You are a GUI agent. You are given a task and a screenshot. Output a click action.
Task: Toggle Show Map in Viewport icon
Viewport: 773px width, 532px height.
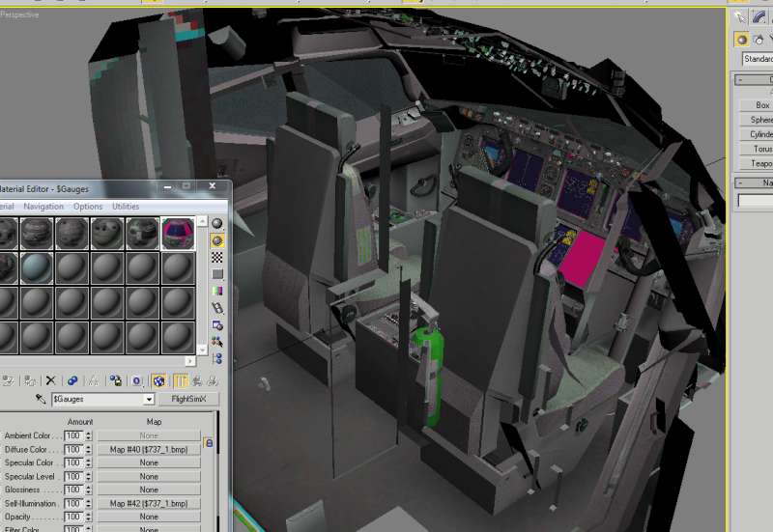pyautogui.click(x=158, y=380)
